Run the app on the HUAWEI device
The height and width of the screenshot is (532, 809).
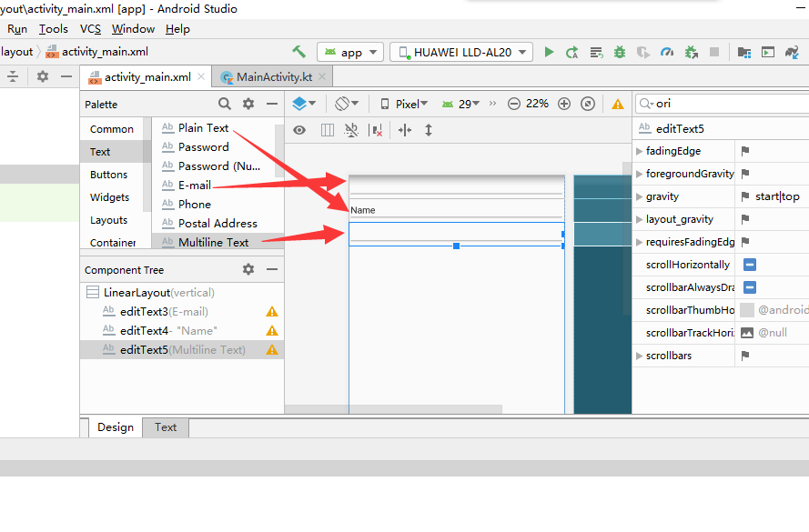[549, 53]
